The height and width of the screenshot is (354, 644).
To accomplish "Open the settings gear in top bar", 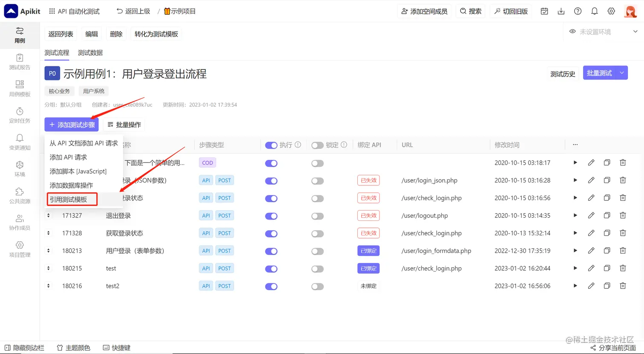I will [x=611, y=11].
